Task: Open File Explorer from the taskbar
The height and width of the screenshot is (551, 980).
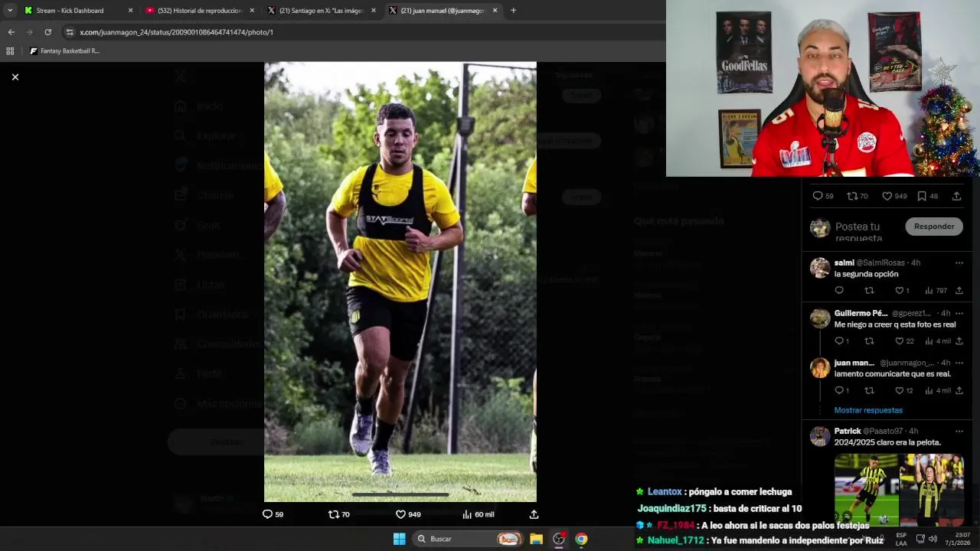Action: click(x=536, y=539)
